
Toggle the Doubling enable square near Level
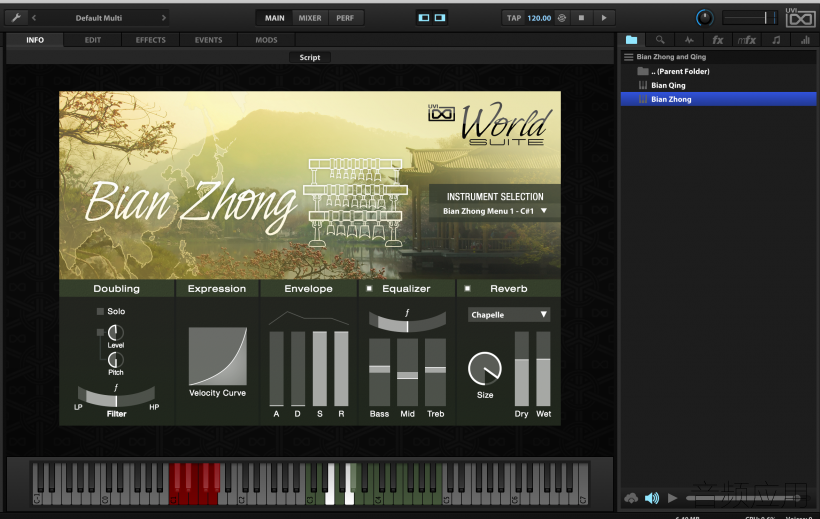(x=100, y=332)
